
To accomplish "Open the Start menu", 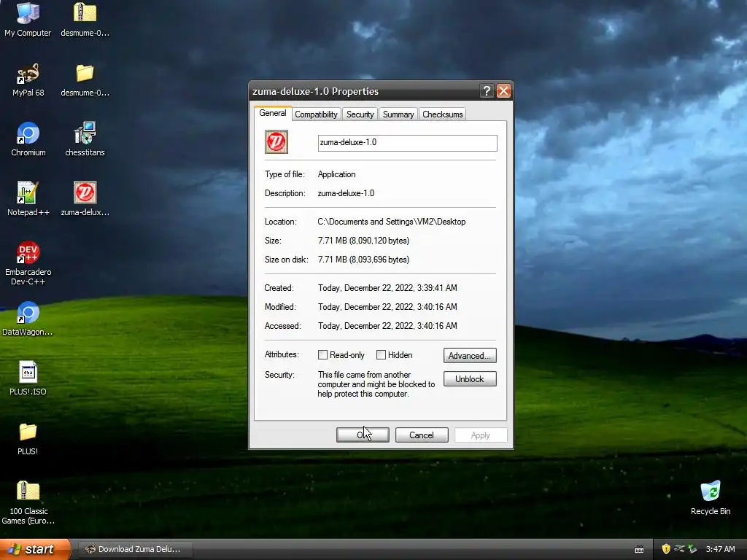I will [35, 549].
